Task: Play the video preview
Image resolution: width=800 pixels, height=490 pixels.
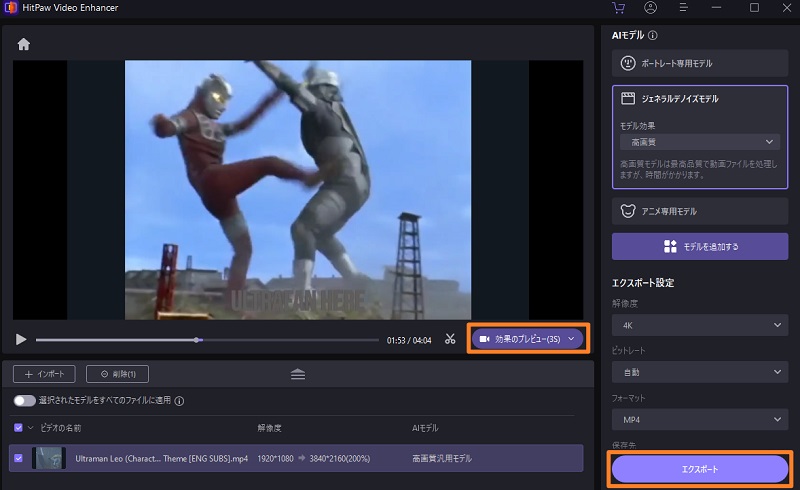Action: tap(21, 339)
